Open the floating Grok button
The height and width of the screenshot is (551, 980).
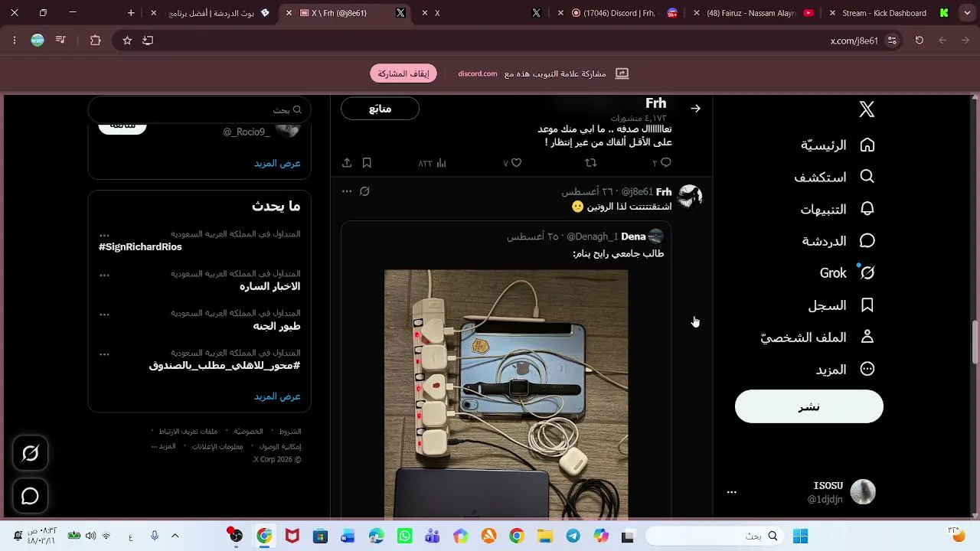click(31, 454)
